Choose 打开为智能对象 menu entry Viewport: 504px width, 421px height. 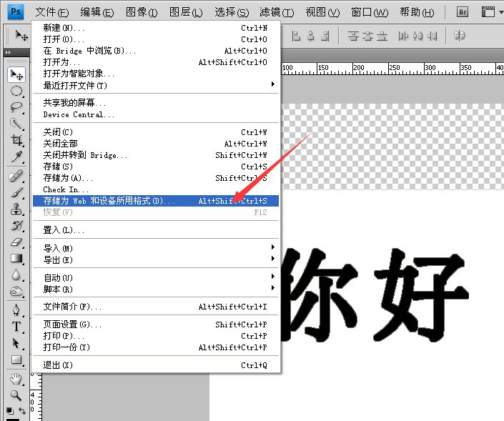156,74
